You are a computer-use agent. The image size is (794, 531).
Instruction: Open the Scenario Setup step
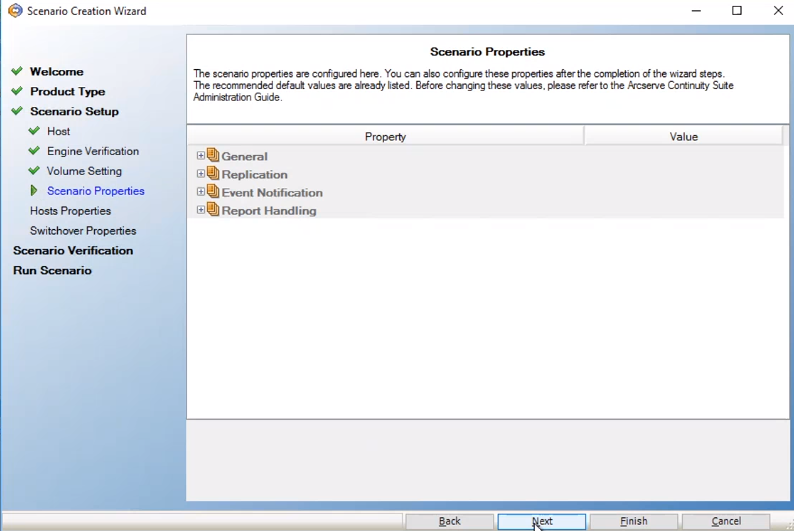(x=74, y=111)
